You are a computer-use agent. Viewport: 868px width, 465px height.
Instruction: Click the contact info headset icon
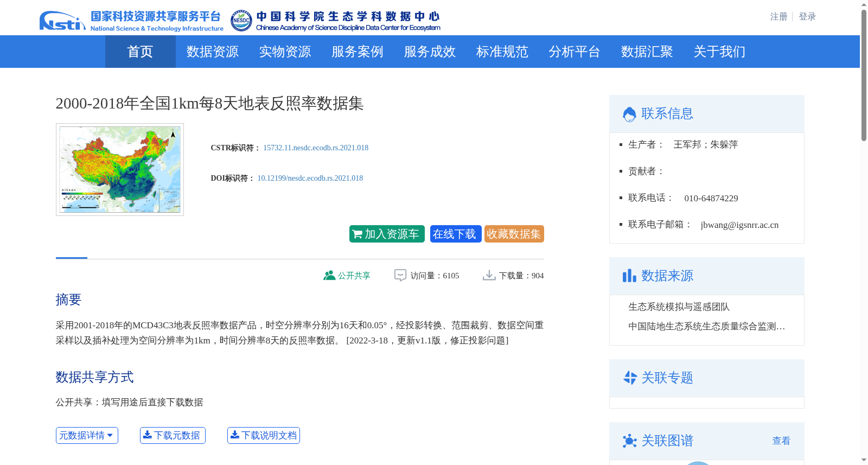[629, 114]
